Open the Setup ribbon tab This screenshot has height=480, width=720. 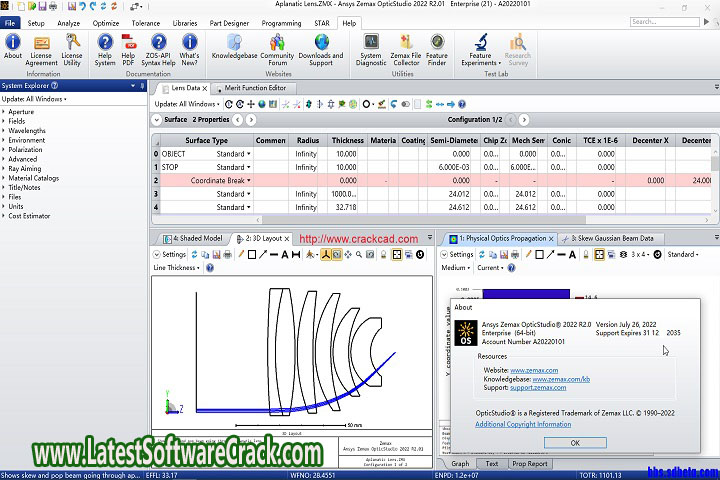pos(36,23)
